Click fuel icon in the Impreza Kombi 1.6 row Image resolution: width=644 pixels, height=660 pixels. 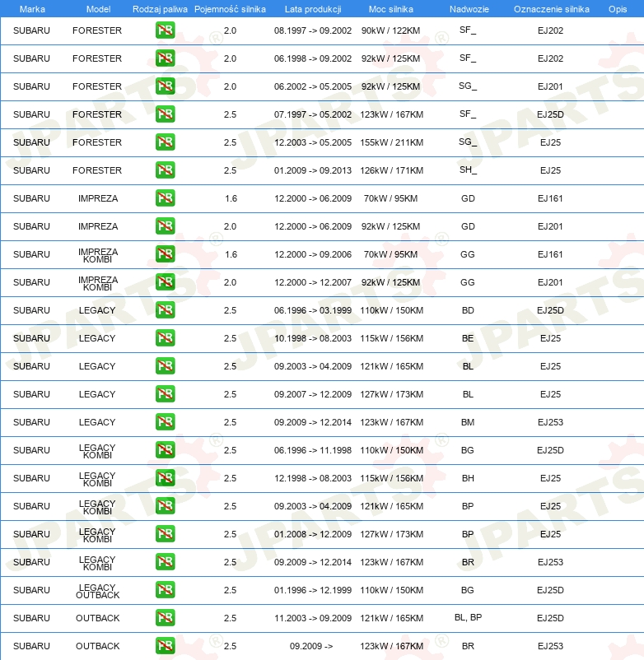pyautogui.click(x=165, y=254)
